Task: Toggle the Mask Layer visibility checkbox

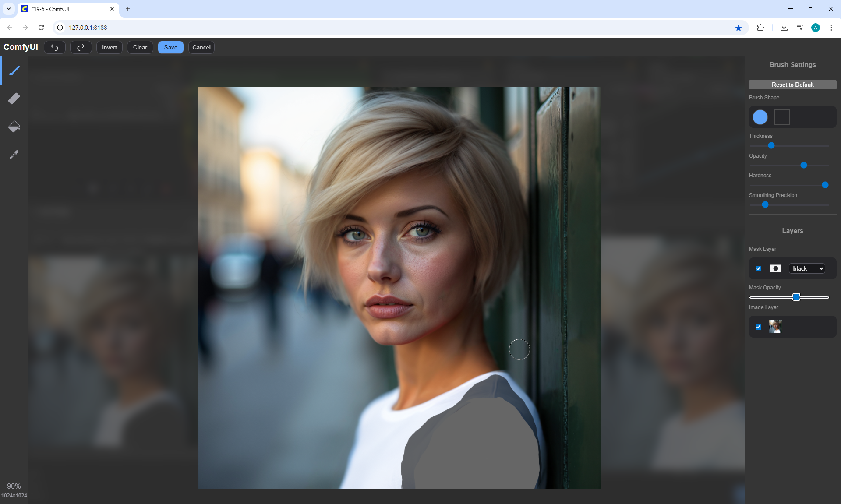Action: pos(758,268)
